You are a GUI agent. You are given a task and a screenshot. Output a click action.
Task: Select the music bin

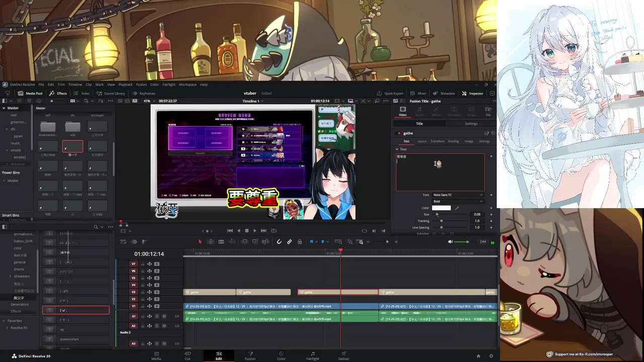(16, 143)
